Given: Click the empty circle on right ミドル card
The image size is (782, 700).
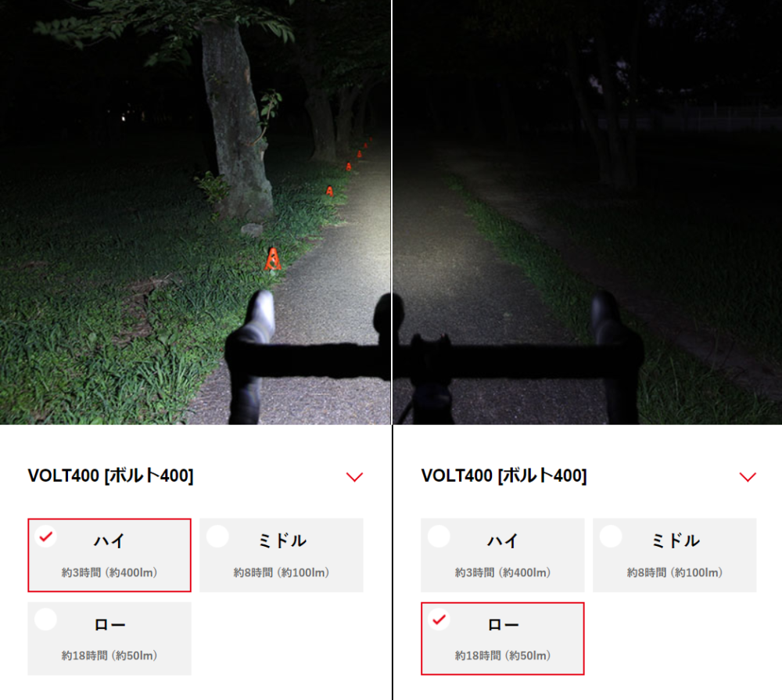Looking at the screenshot, I should tap(611, 537).
